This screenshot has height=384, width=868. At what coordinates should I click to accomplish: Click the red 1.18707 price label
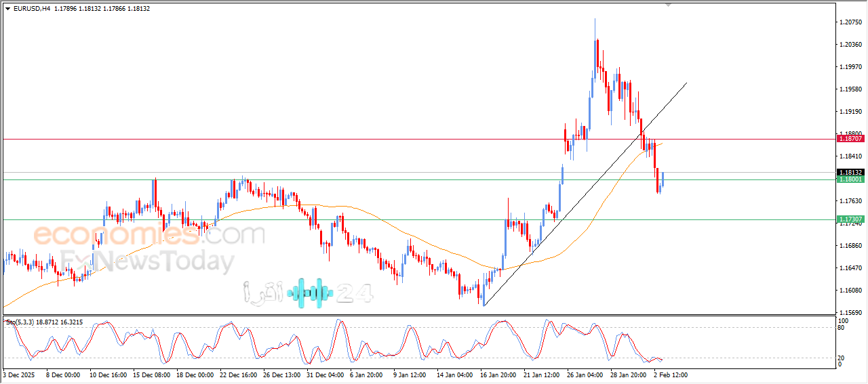pos(850,138)
